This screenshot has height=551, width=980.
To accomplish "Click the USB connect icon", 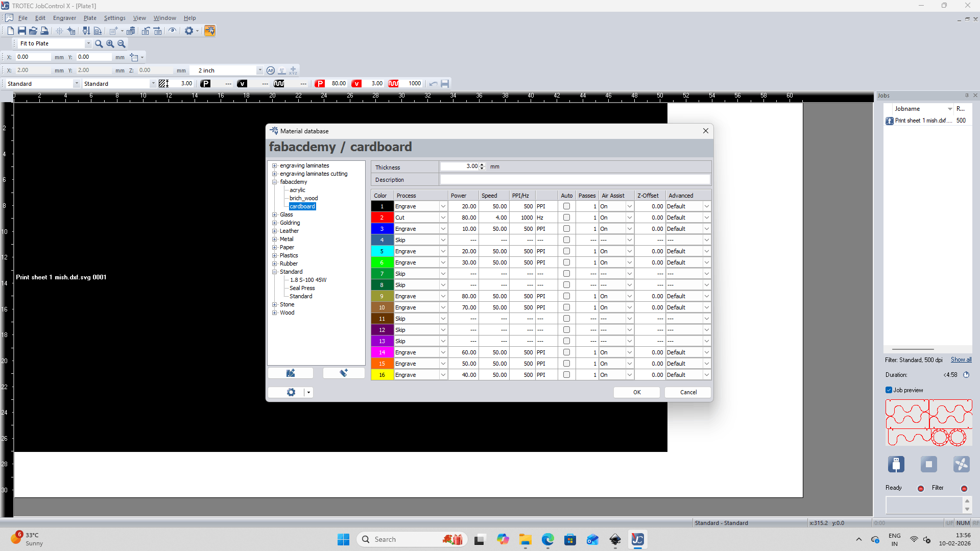I will point(896,464).
